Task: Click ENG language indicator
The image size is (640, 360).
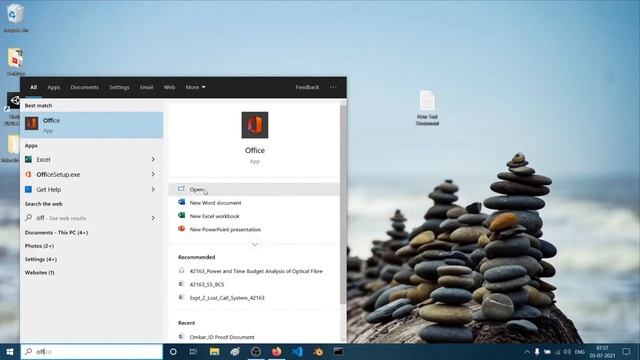Action: point(580,352)
